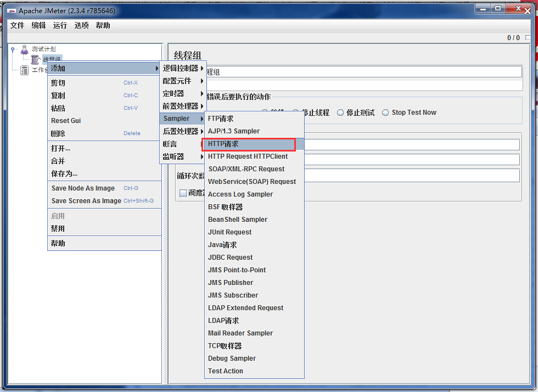The width and height of the screenshot is (538, 392).
Task: Choose HTTP Request HTTPClient sampler
Action: coord(254,156)
